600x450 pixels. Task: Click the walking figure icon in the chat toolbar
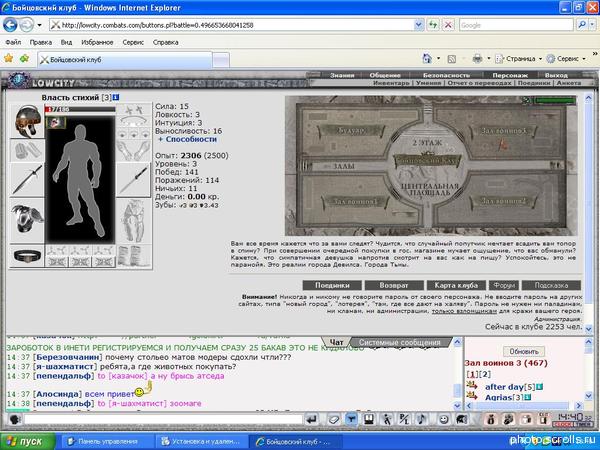coord(387,420)
